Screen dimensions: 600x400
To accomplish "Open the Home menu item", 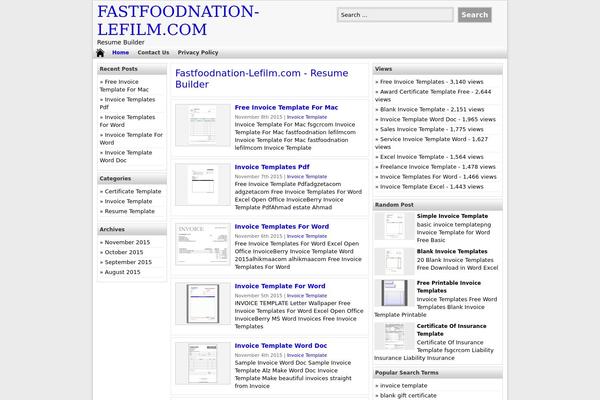I will point(120,52).
